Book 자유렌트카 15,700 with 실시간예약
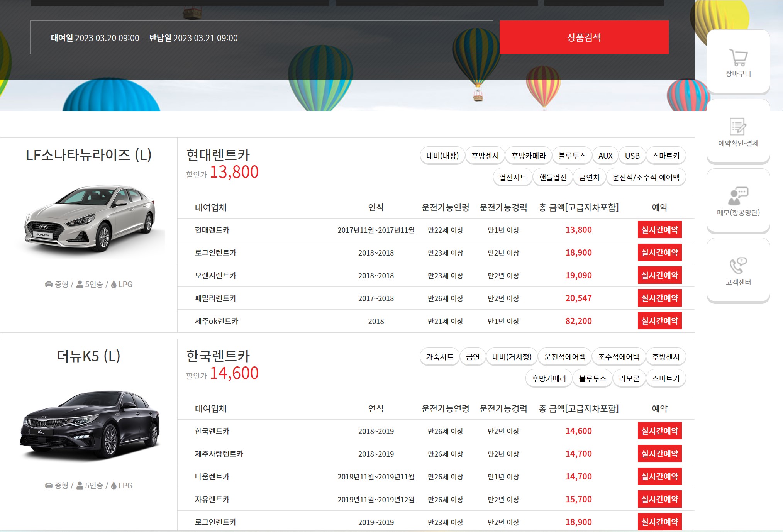This screenshot has height=532, width=783. (659, 499)
